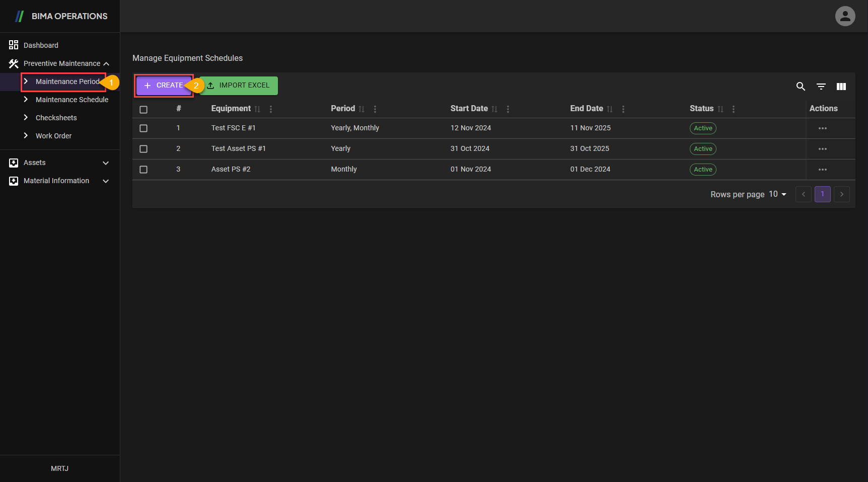Click the sort icon on the Equipment column

[x=257, y=109]
